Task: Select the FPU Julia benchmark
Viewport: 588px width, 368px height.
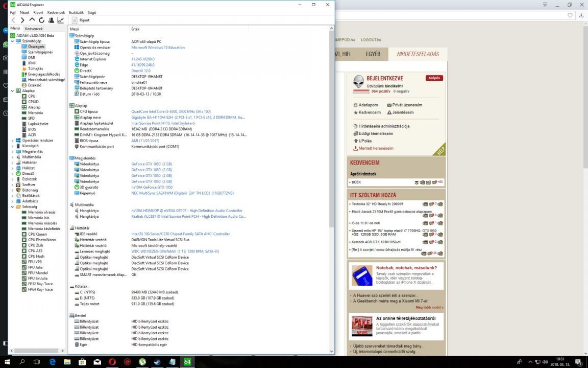Action: (35, 267)
